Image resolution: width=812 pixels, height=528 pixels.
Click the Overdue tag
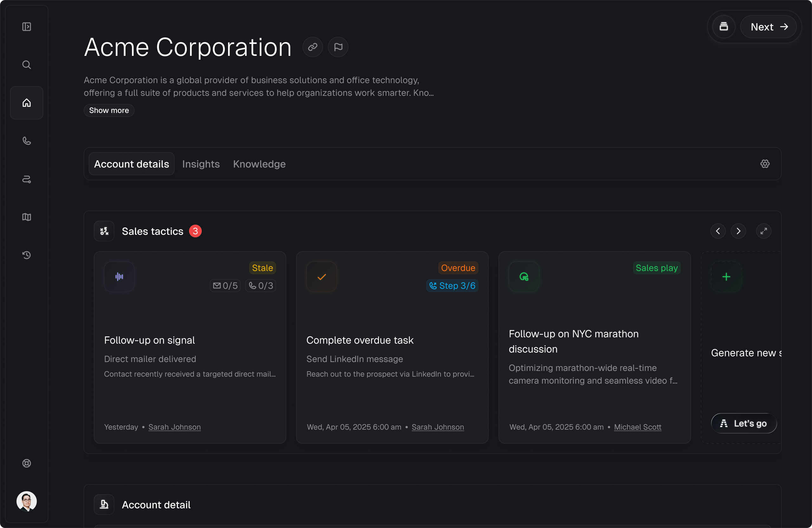pyautogui.click(x=458, y=268)
